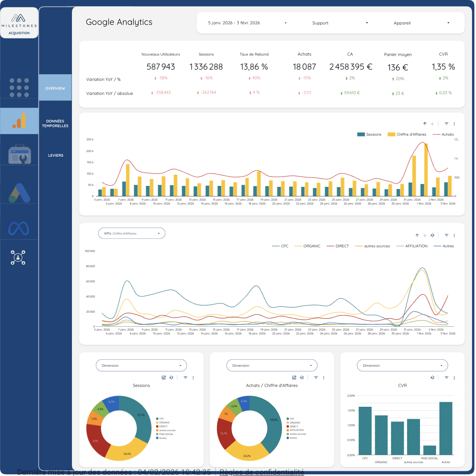Open the Dimension selector on CVR panel
Viewport: 476px width, 476px height.
point(402,365)
